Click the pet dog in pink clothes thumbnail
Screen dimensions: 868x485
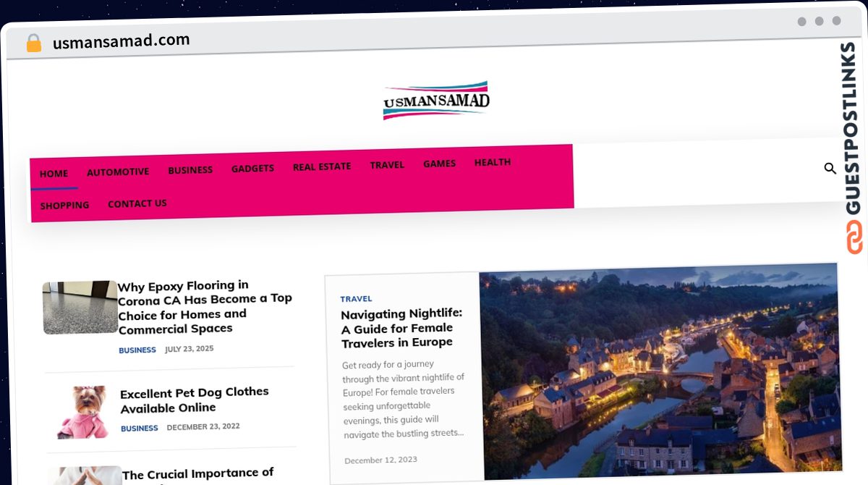pyautogui.click(x=83, y=411)
